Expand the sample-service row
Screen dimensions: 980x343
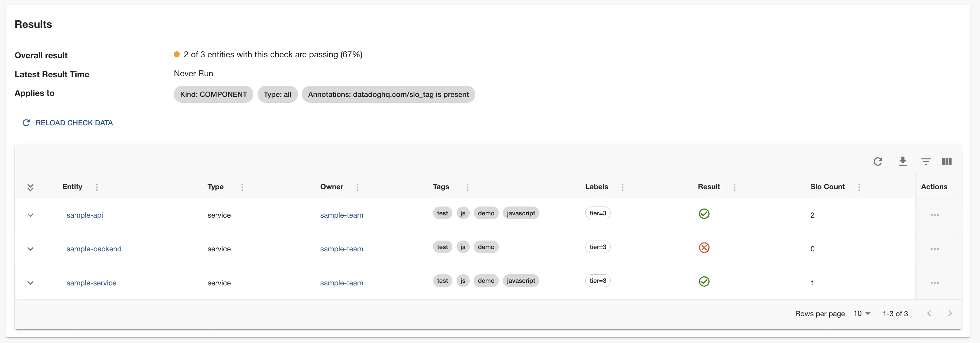click(30, 283)
